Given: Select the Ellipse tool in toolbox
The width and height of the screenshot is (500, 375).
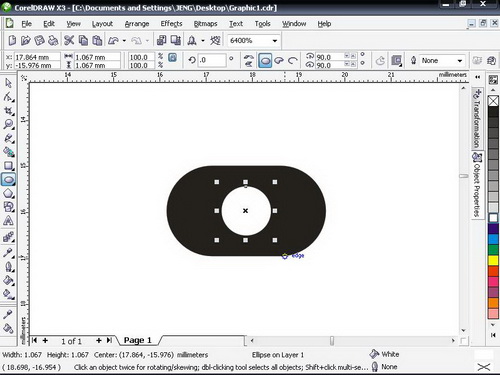Looking at the screenshot, I should tap(8, 179).
